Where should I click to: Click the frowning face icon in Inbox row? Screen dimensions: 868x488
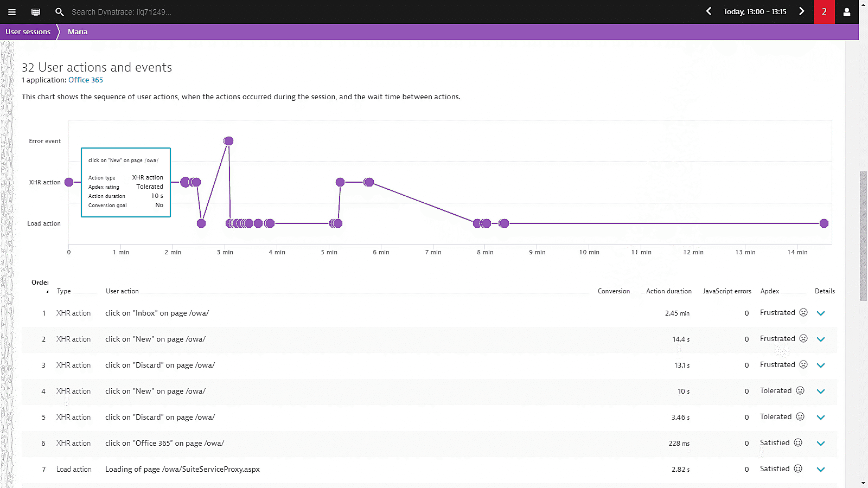[803, 313]
